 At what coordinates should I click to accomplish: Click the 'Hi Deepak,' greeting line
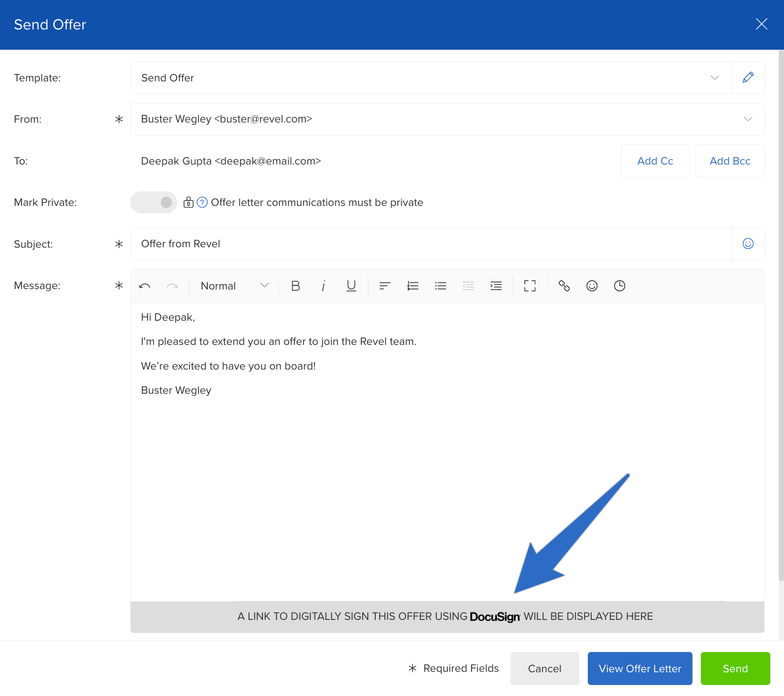click(x=168, y=317)
